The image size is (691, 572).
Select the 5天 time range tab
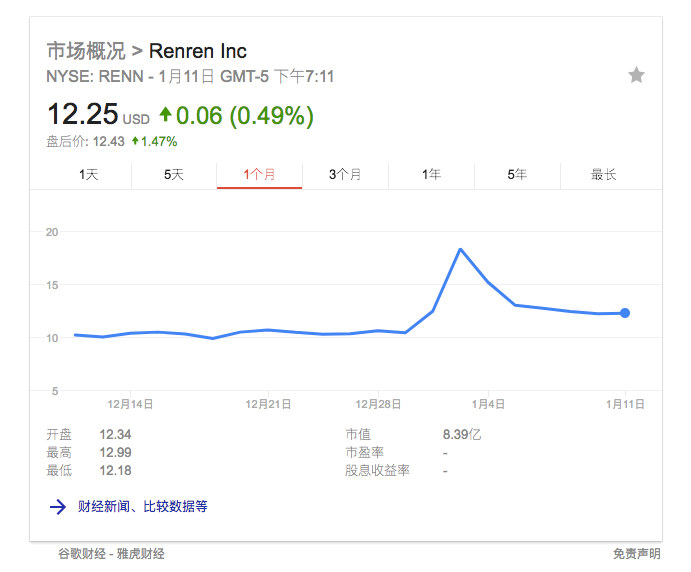coord(174,175)
